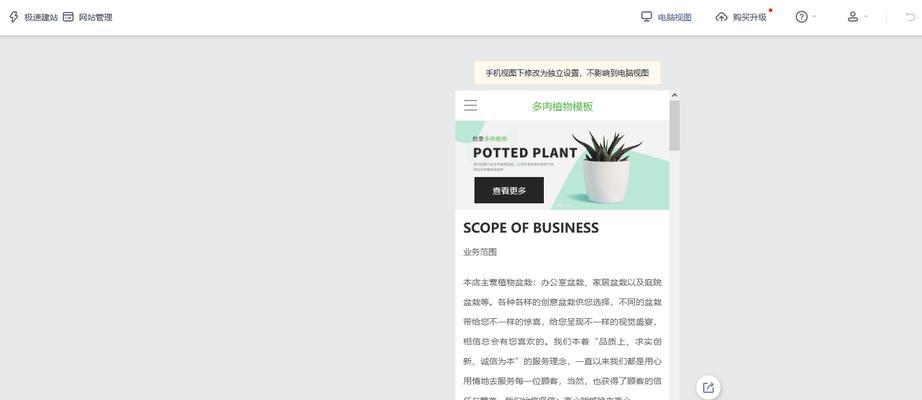
Task: Click the monitor icon for desktop view
Action: [x=646, y=16]
